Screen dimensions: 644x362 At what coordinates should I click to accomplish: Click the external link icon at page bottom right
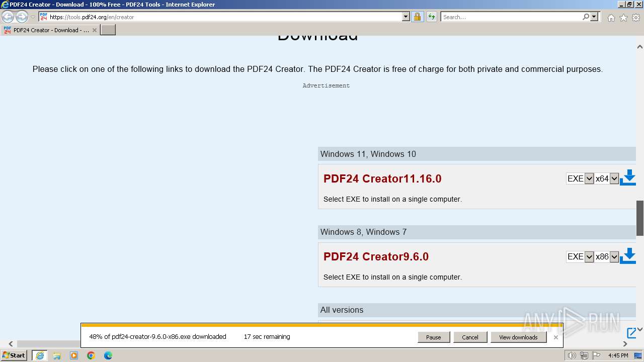pos(631,333)
